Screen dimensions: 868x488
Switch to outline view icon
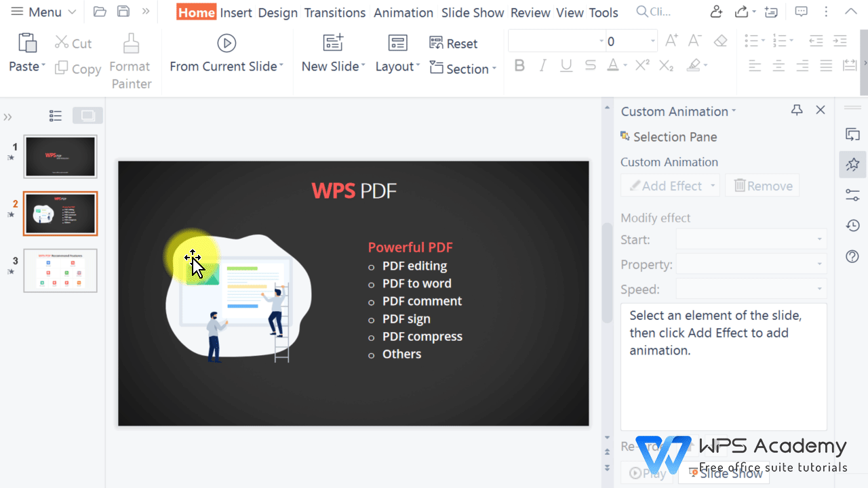click(x=56, y=116)
